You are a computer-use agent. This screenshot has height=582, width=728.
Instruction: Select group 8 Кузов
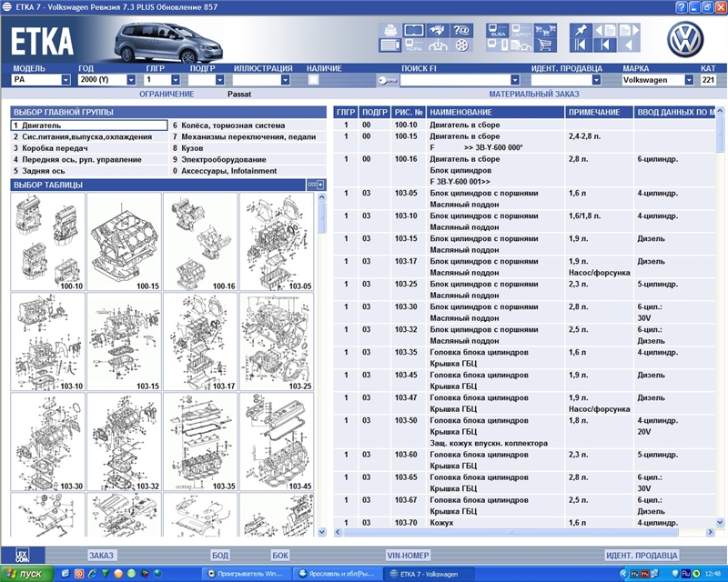coord(248,148)
